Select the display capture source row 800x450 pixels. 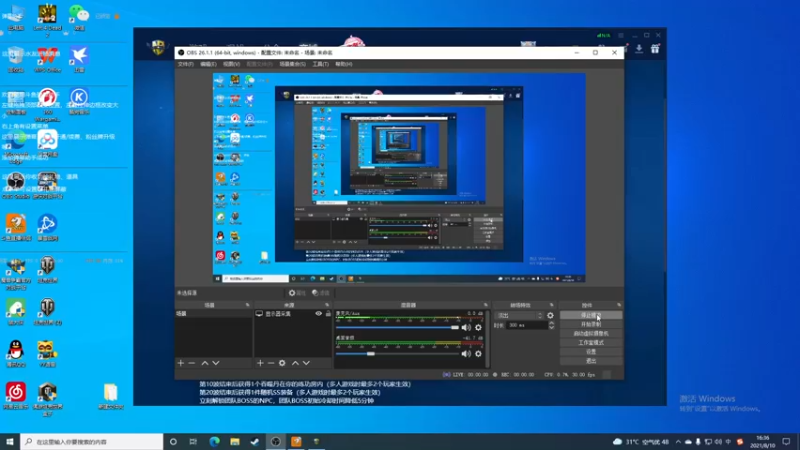(x=293, y=313)
